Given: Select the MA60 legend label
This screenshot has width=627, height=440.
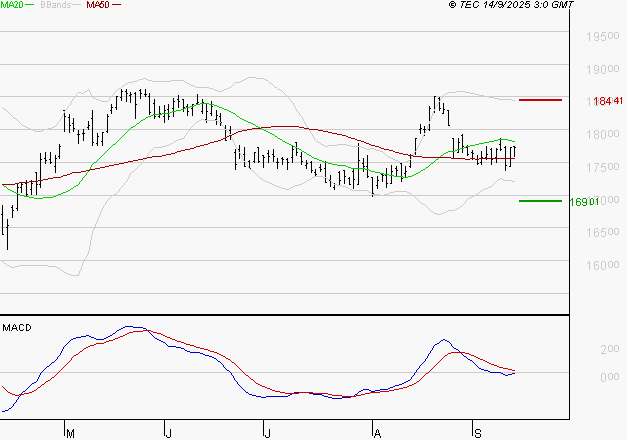Looking at the screenshot, I should (98, 6).
